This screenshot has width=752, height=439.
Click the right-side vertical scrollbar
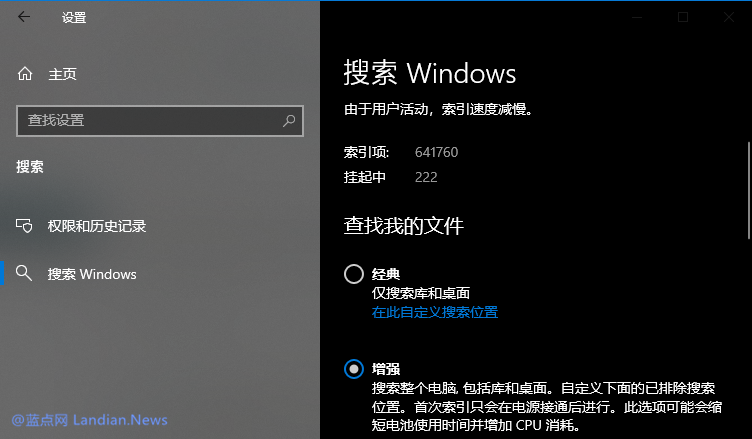(x=749, y=190)
